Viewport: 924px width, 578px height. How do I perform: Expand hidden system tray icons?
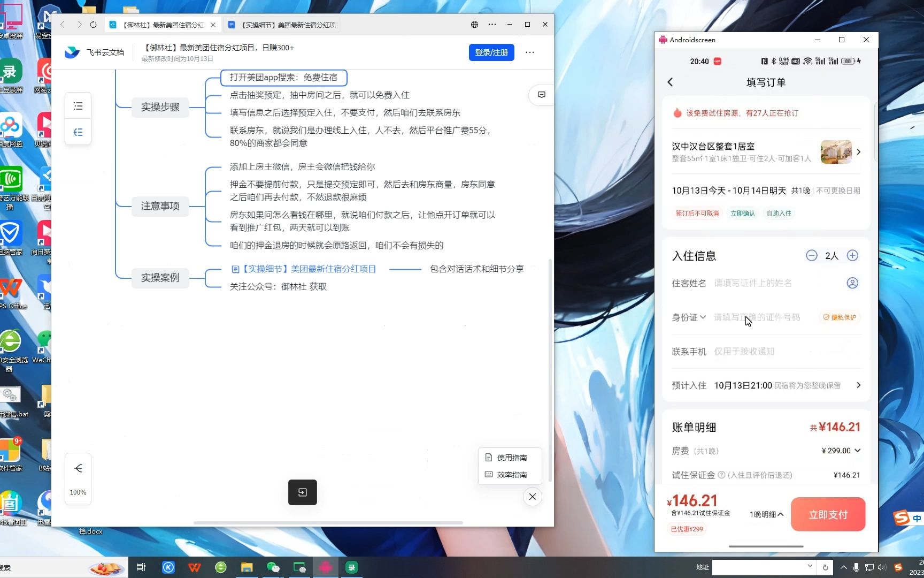tap(844, 567)
